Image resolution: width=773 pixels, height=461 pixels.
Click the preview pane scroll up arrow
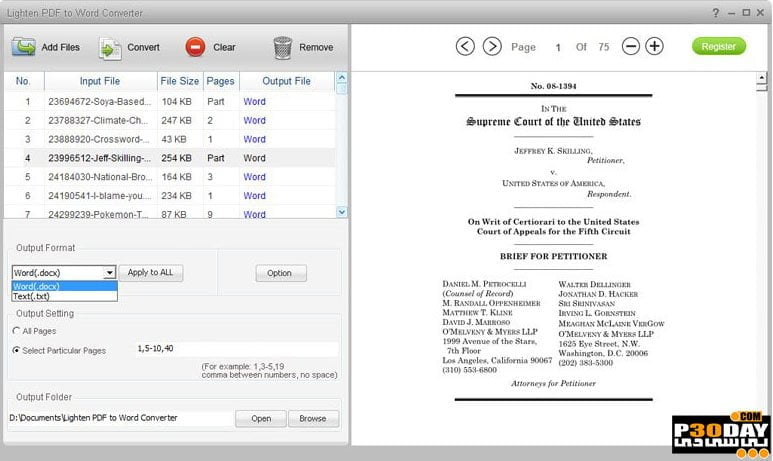coord(762,78)
